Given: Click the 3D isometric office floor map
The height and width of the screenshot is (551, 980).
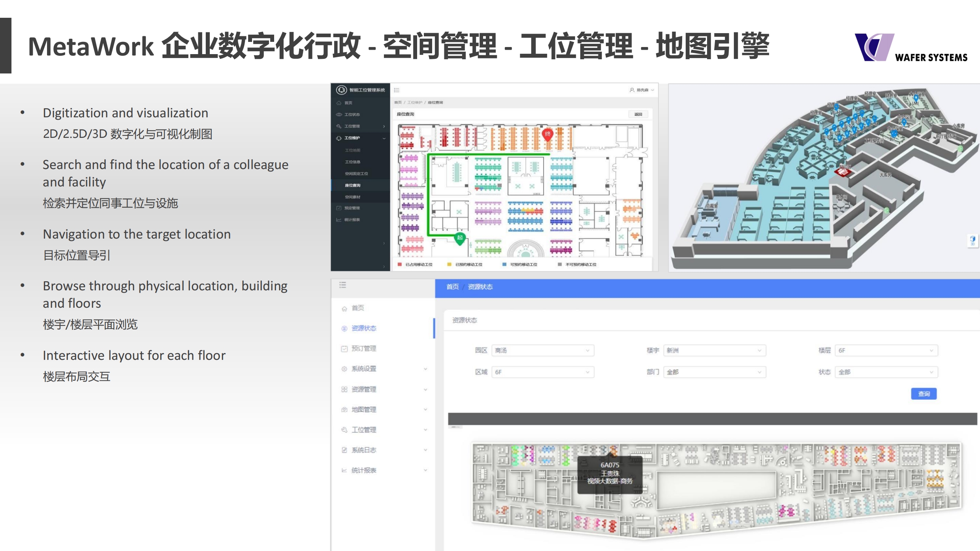Looking at the screenshot, I should click(824, 178).
